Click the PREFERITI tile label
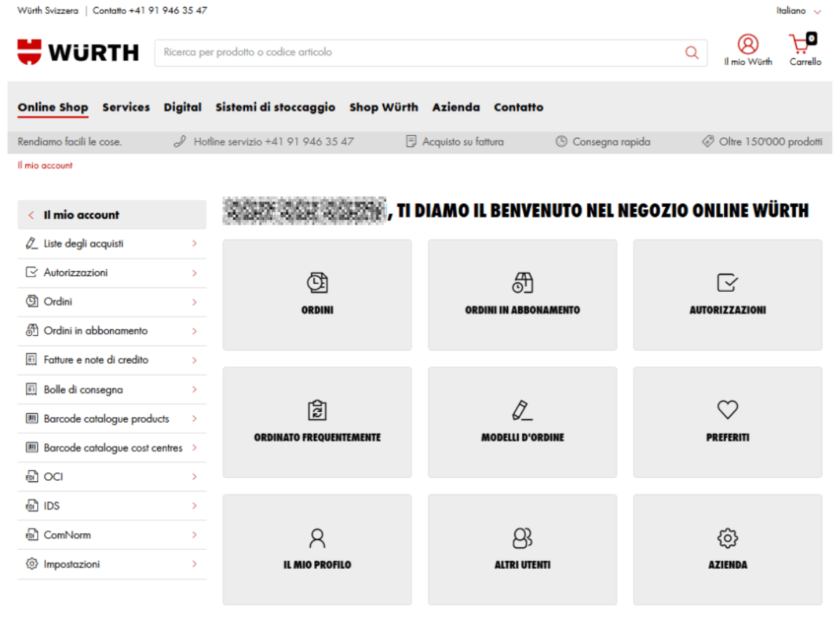This screenshot has height=620, width=840. (728, 437)
